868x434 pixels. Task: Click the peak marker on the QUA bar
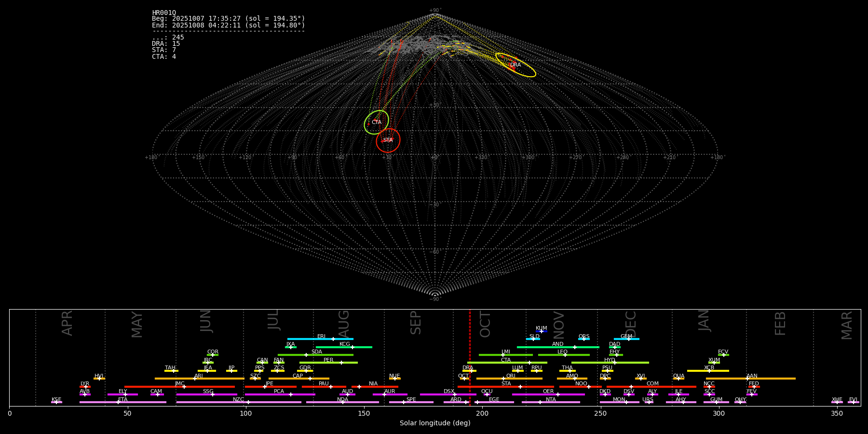pos(679,379)
